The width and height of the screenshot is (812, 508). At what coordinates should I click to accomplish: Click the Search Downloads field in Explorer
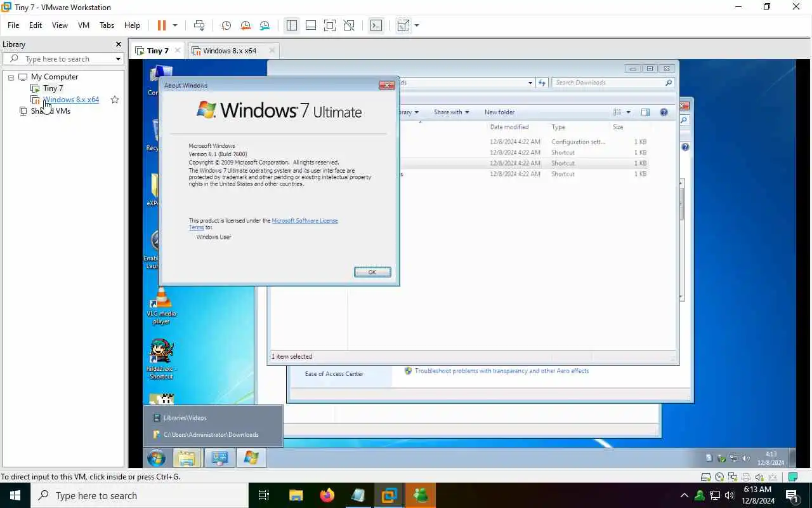[613, 83]
